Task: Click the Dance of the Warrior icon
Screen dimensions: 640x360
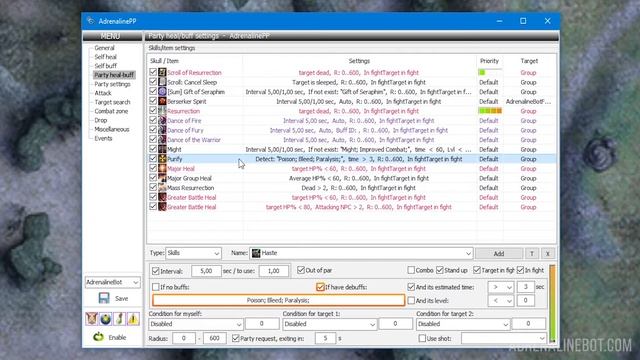Action: pyautogui.click(x=162, y=140)
